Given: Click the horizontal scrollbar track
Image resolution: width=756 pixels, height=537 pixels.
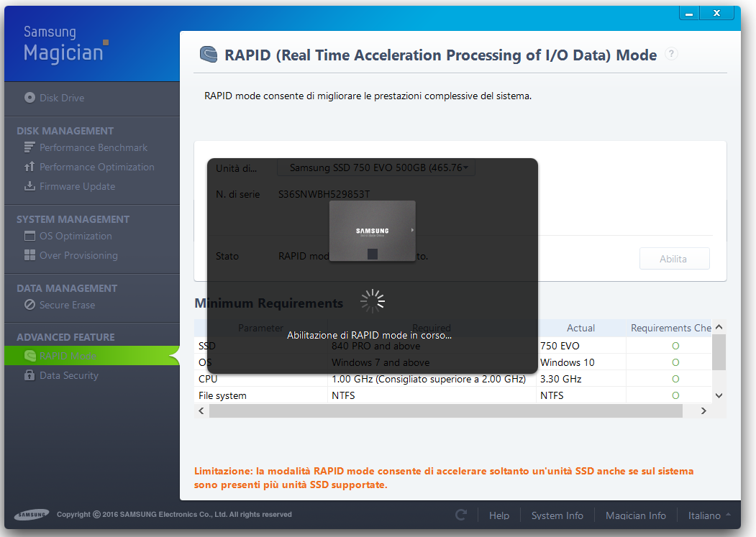Looking at the screenshot, I should (x=446, y=410).
